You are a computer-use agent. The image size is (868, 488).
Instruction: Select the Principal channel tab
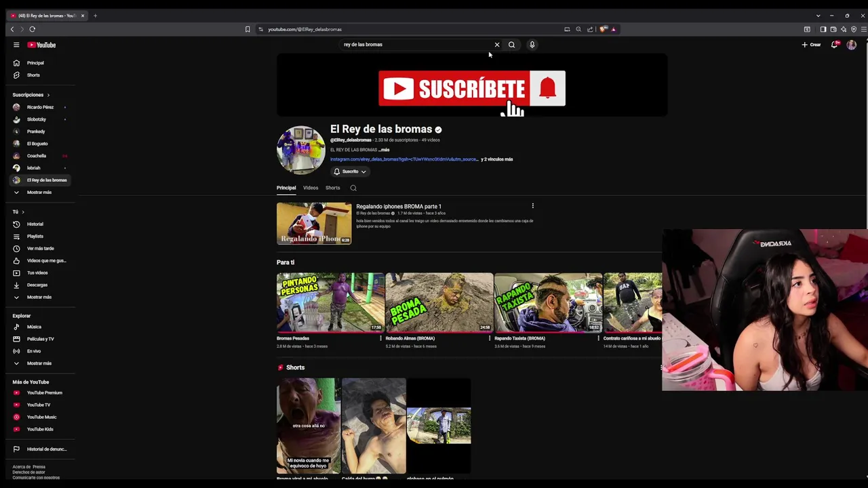[286, 188]
